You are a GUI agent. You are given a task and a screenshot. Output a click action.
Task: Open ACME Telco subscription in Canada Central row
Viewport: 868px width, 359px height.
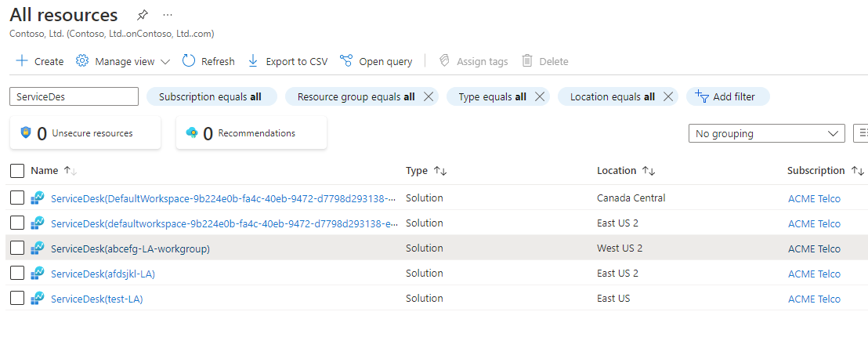pos(814,199)
